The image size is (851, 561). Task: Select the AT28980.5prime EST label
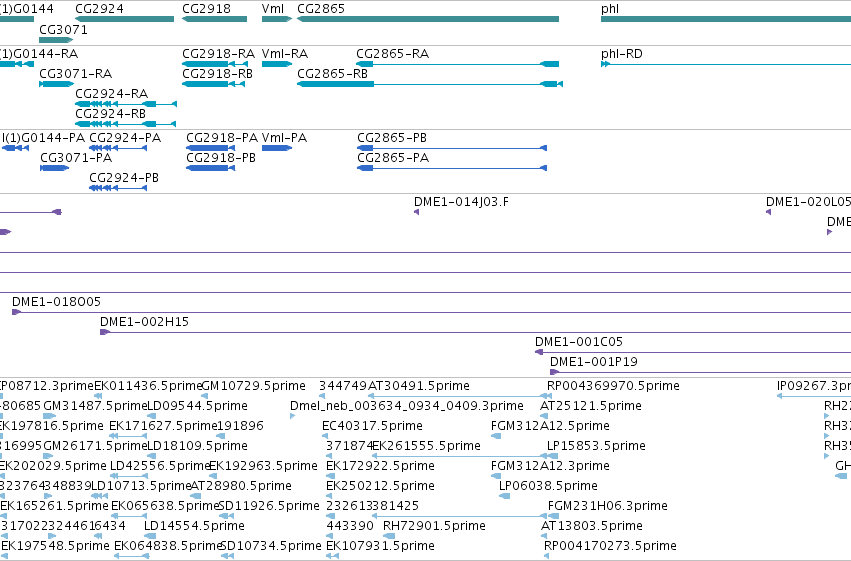coord(241,486)
